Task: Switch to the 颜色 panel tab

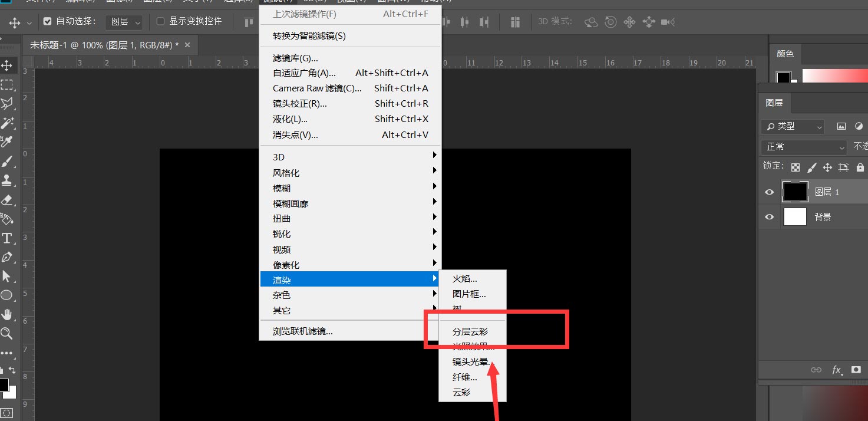Action: [785, 54]
